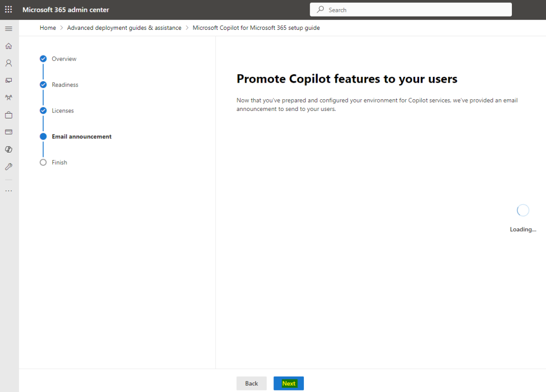Show all navigation items via the ellipsis
This screenshot has height=392, width=546.
point(9,191)
